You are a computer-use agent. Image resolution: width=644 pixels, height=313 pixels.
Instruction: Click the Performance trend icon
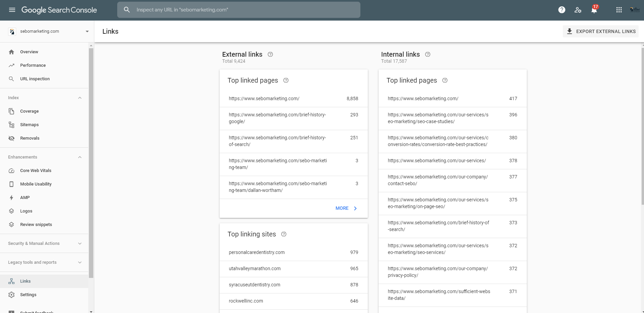click(11, 65)
